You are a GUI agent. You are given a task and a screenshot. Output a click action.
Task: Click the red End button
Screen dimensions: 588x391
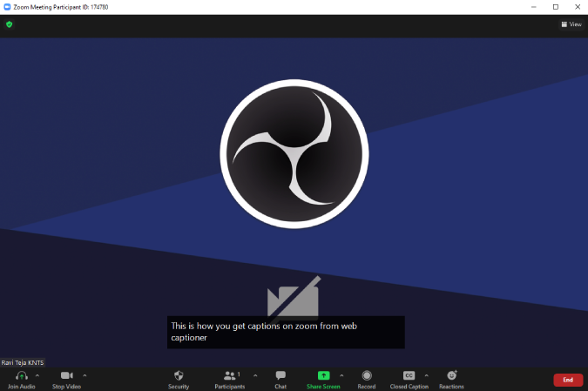coord(568,380)
